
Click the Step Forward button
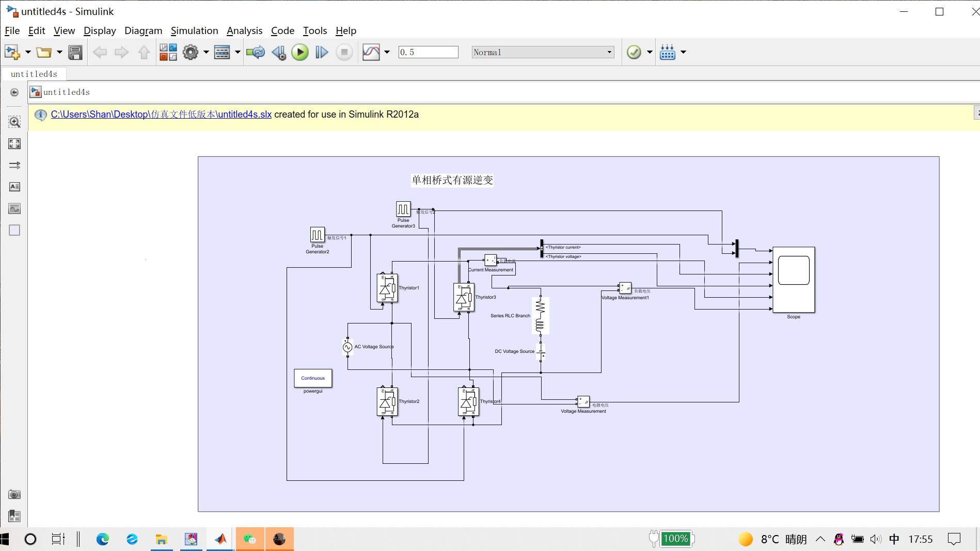click(322, 52)
